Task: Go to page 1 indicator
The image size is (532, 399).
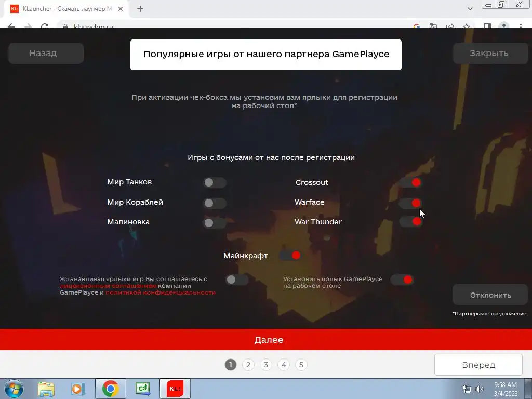Action: [231, 365]
